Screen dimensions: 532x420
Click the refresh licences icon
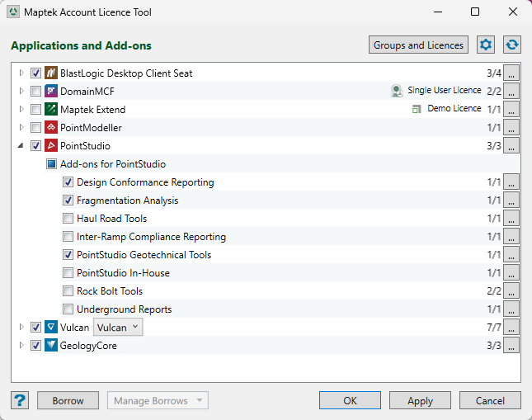(512, 45)
